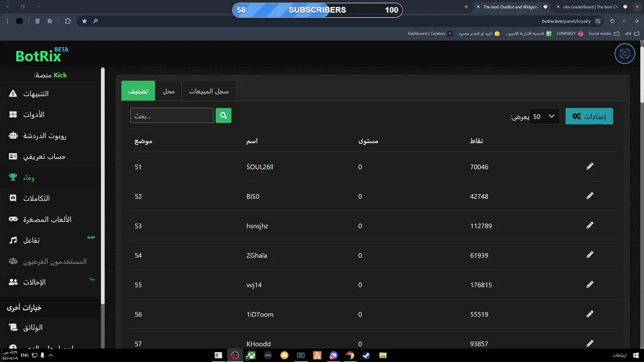Open File Explorer from the taskbar
Screen dimensions: 644x362
click(383, 355)
